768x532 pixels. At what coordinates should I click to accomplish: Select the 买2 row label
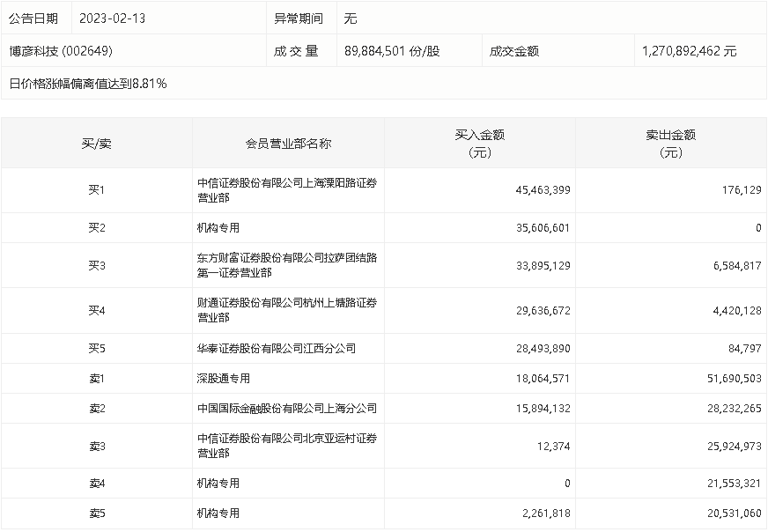pyautogui.click(x=97, y=228)
